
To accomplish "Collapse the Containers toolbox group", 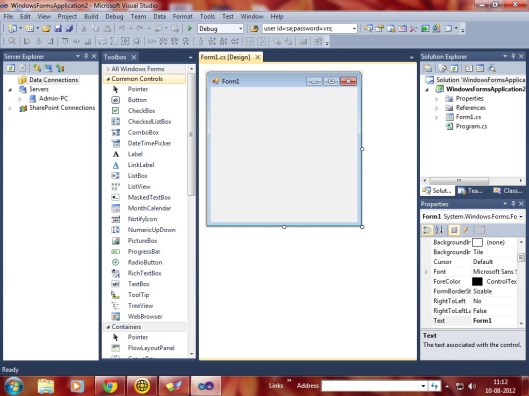I will pyautogui.click(x=108, y=327).
